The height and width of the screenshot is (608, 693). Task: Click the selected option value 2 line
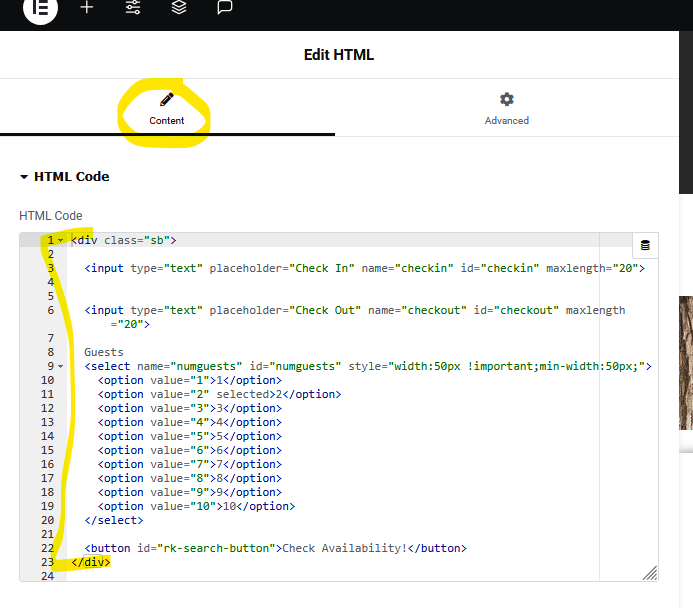click(x=220, y=394)
